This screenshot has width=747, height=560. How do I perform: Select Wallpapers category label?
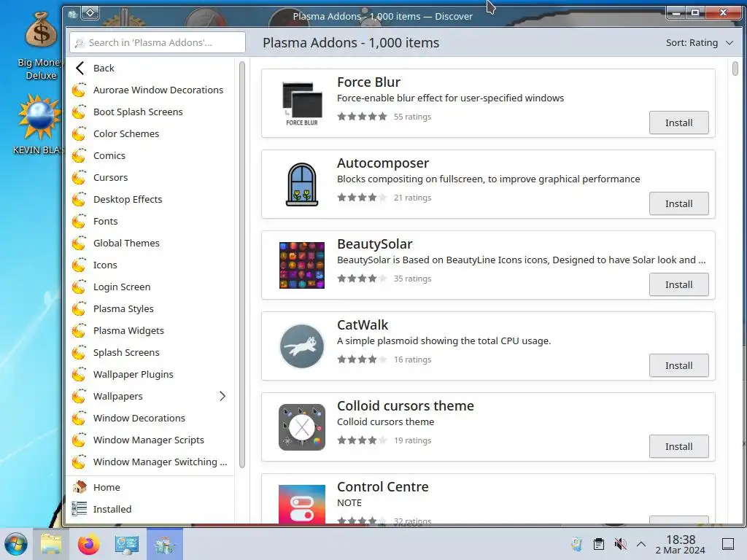click(x=117, y=396)
